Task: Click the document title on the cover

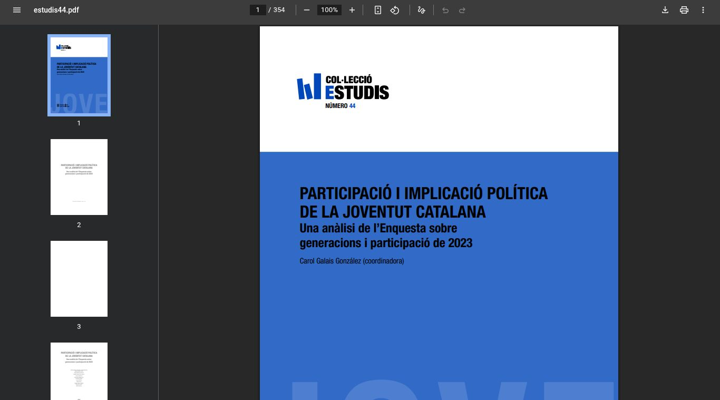Action: pos(423,202)
